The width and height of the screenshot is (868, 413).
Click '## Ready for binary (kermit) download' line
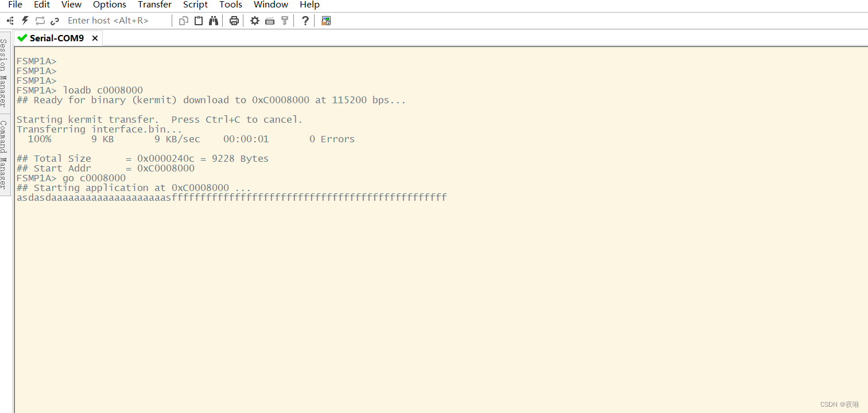pyautogui.click(x=211, y=100)
